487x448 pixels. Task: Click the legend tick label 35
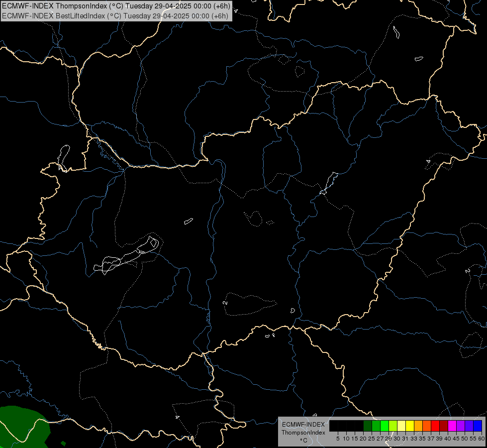(x=423, y=439)
